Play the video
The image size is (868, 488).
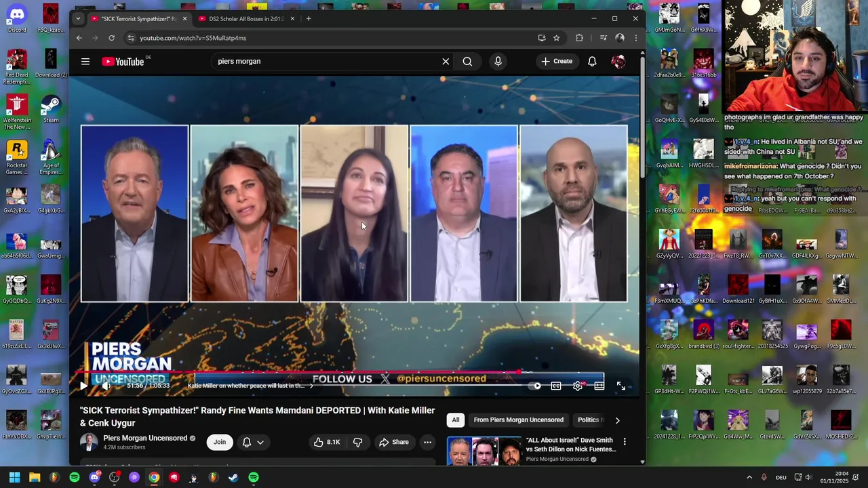click(83, 386)
